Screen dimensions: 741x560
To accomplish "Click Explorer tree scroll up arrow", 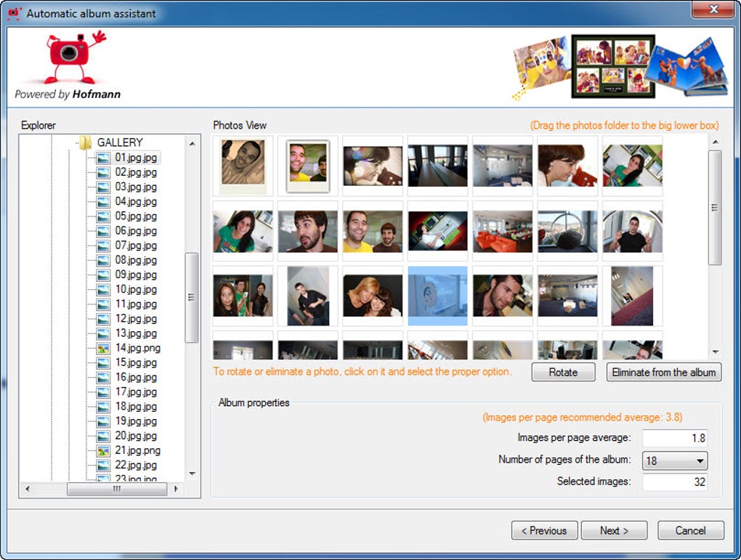I will pos(192,143).
